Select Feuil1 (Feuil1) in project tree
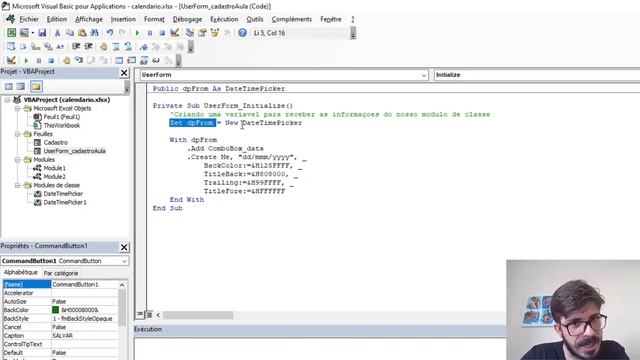This screenshot has width=640, height=360. pos(62,117)
